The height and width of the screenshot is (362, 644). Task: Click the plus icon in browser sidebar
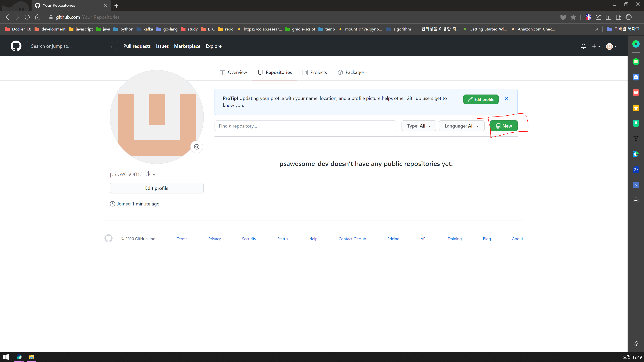[x=636, y=200]
